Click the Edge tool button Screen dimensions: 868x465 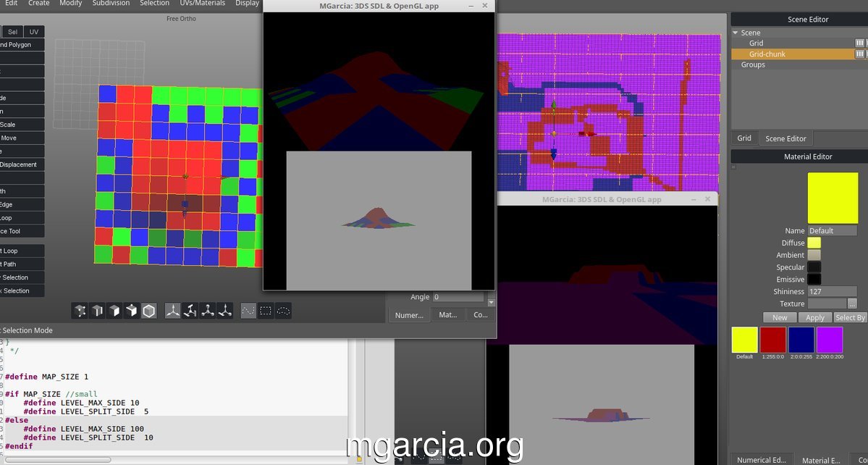[21, 204]
